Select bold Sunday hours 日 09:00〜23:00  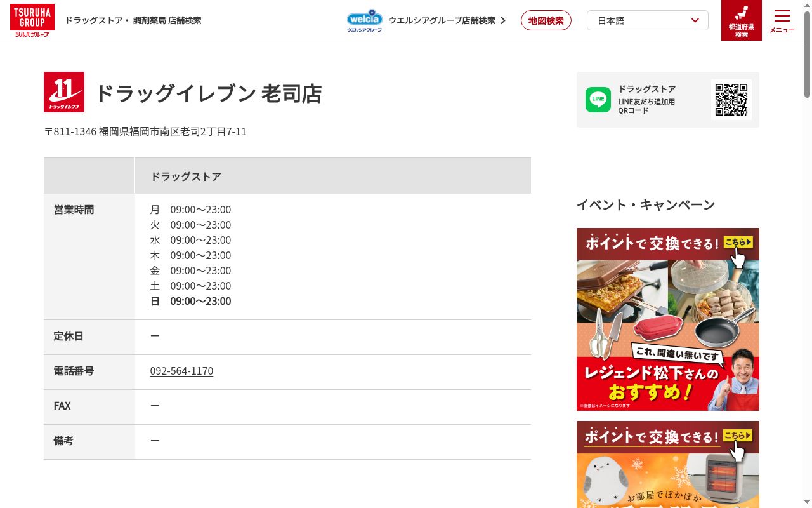pos(190,301)
